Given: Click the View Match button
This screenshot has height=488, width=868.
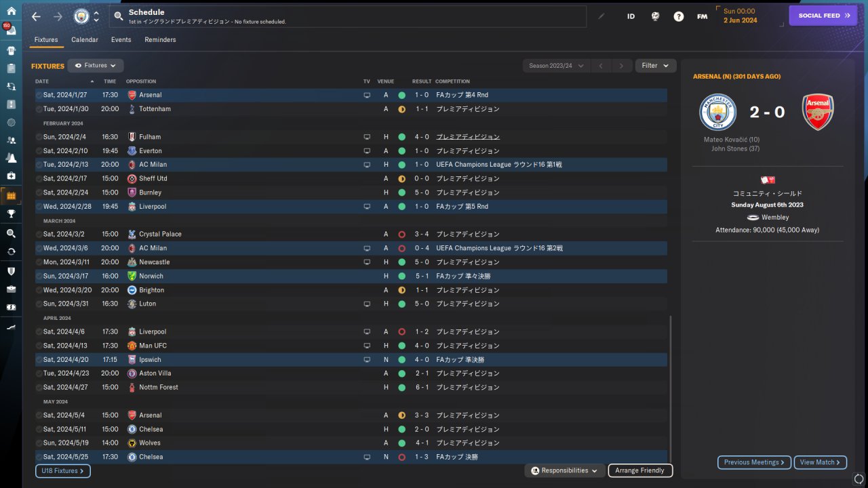Looking at the screenshot, I should click(821, 462).
